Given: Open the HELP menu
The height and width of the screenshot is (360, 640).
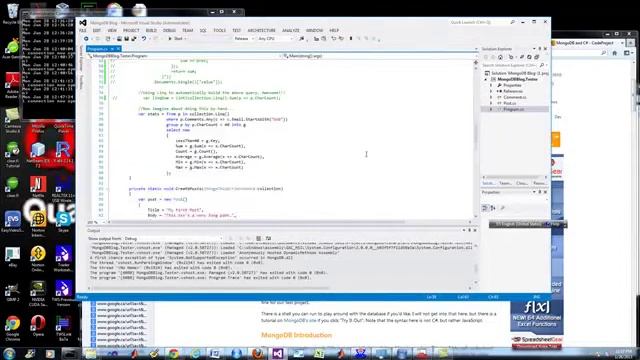Looking at the screenshot, I should click(x=334, y=31).
